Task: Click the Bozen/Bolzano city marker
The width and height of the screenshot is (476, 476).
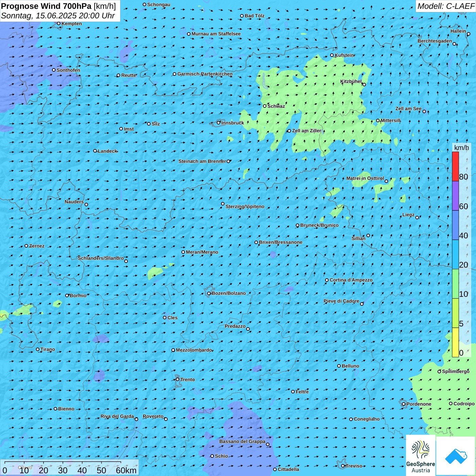Action: click(x=209, y=293)
